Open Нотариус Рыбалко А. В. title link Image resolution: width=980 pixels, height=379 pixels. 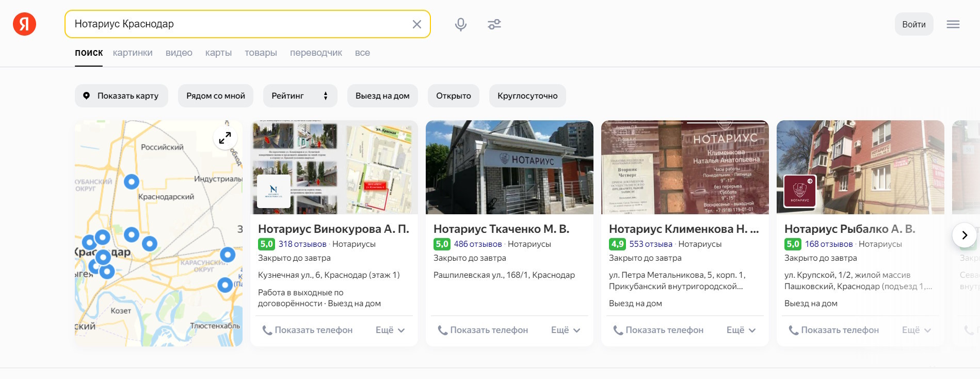click(x=850, y=229)
